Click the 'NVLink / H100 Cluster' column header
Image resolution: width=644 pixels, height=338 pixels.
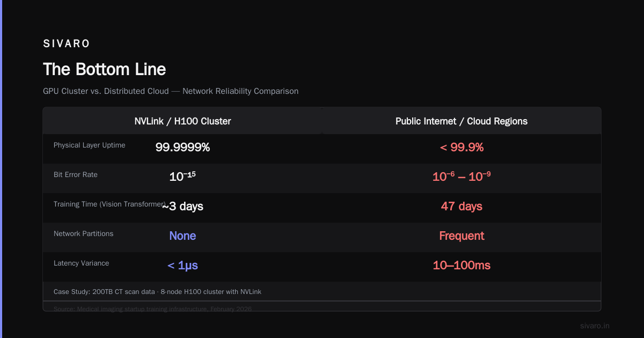pyautogui.click(x=182, y=121)
